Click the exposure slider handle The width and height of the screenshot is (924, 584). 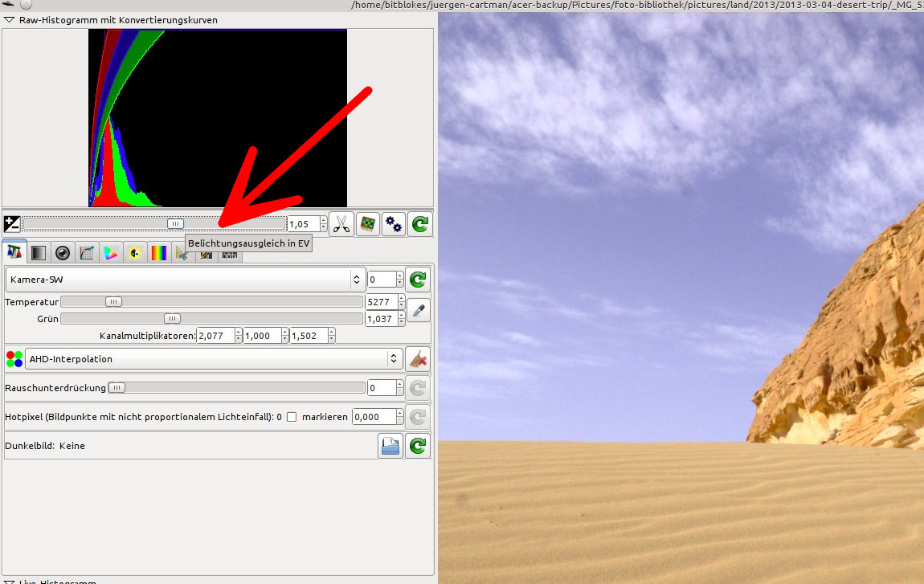point(175,224)
